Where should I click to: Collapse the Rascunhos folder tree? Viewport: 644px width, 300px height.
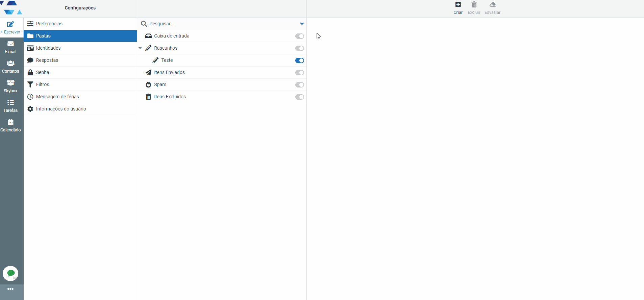coord(140,48)
